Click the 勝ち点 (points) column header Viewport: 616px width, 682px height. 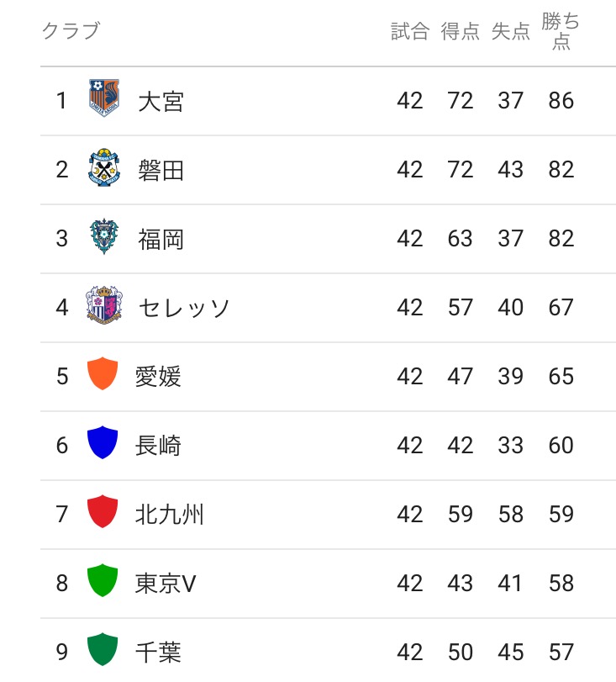pos(561,32)
